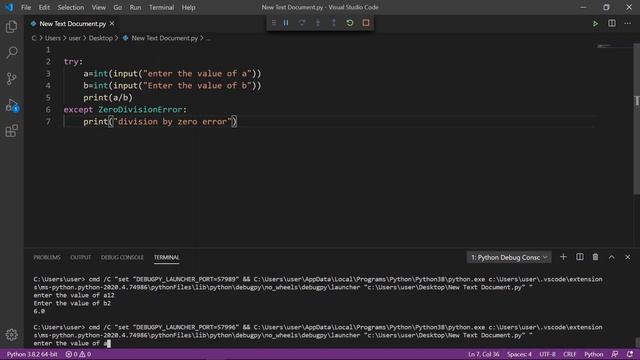Open the Terminal menu
Viewport: 640px width, 360px height.
point(161,7)
